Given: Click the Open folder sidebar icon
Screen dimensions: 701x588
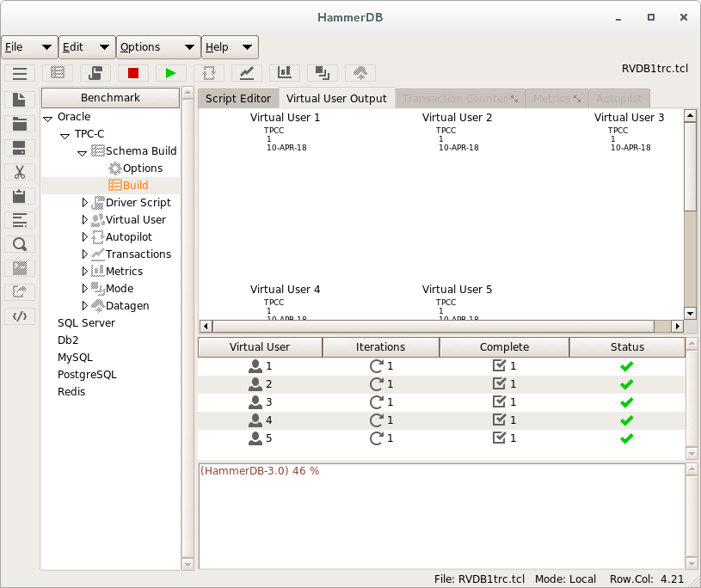Looking at the screenshot, I should coord(20,124).
